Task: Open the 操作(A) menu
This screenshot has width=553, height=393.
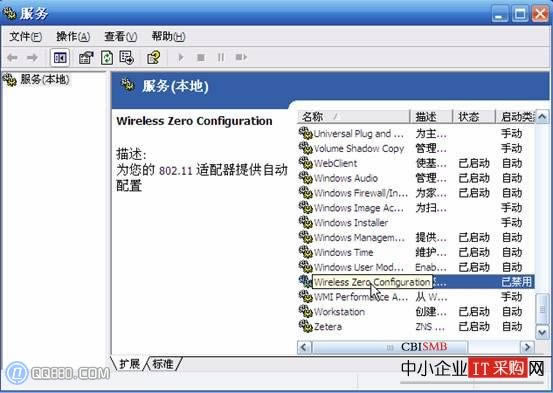Action: tap(73, 36)
